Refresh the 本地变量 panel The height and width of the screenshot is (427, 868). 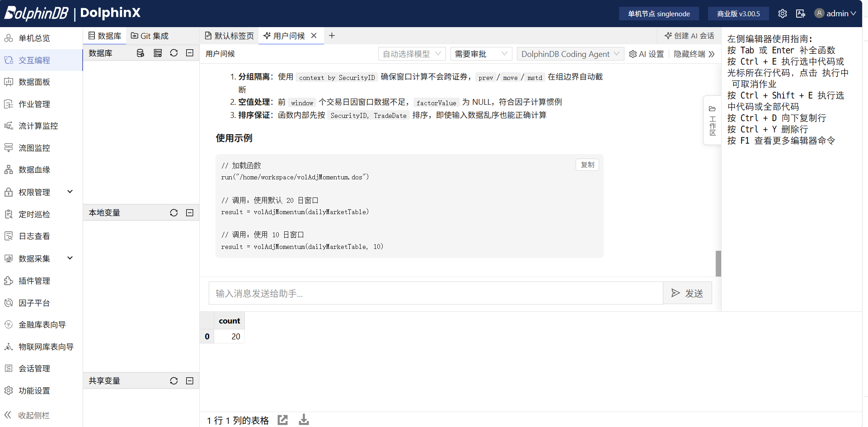pyautogui.click(x=174, y=212)
